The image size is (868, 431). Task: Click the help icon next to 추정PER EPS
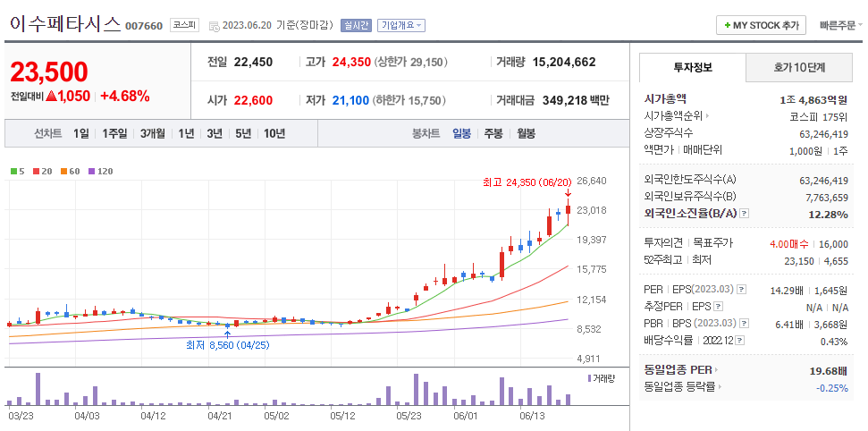click(x=718, y=307)
